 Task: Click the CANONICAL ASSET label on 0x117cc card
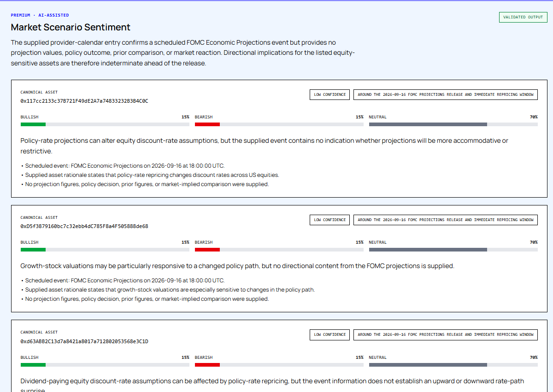point(39,92)
